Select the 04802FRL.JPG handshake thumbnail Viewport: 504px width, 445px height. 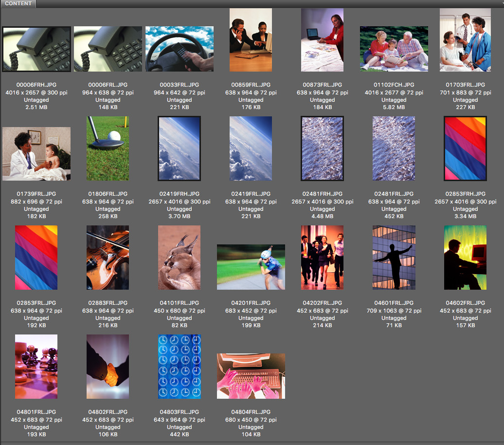tap(108, 367)
